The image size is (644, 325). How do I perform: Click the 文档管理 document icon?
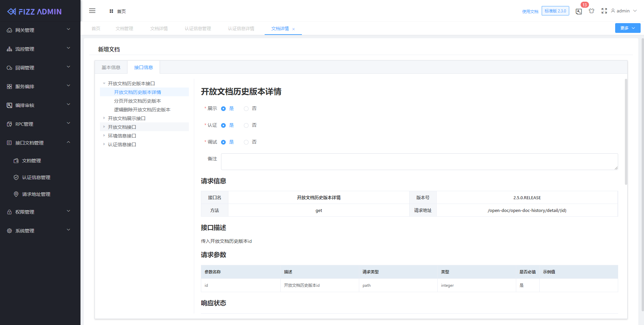pyautogui.click(x=16, y=160)
